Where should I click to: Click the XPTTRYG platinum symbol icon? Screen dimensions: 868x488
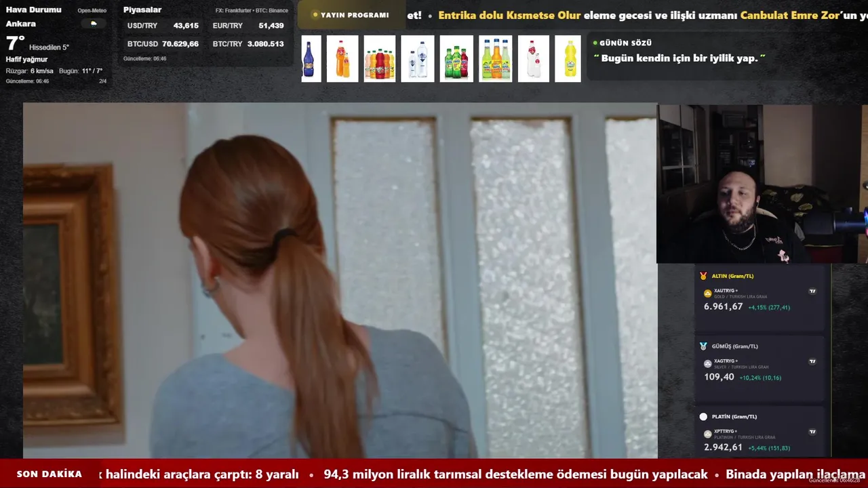[708, 434]
